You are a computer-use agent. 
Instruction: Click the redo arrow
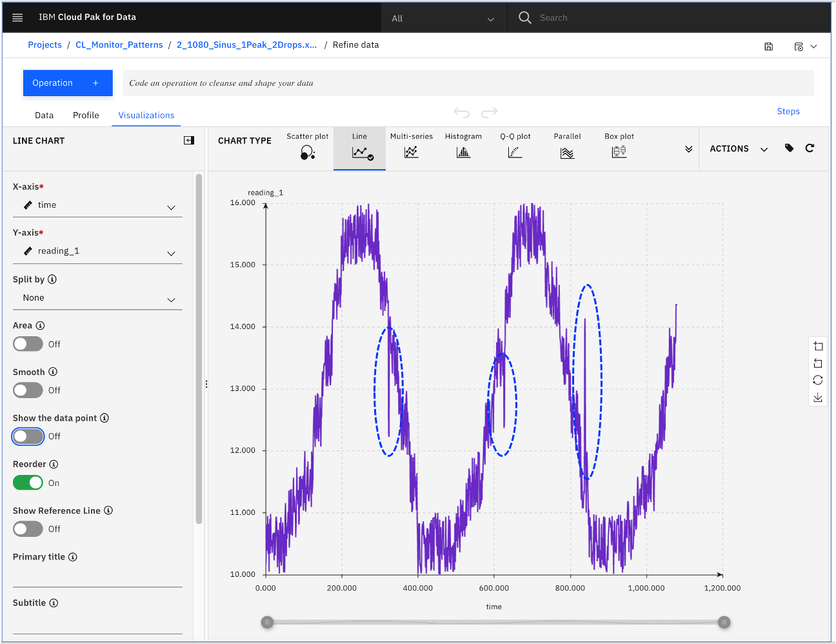click(490, 112)
